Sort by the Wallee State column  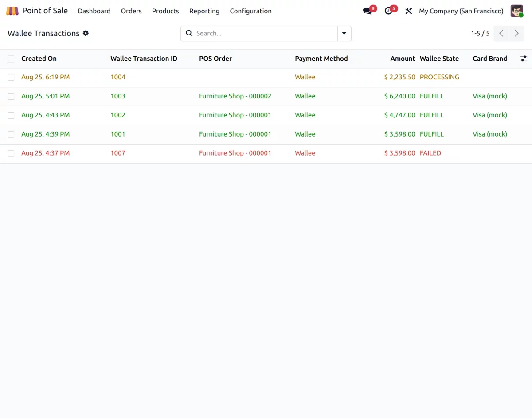coord(439,59)
